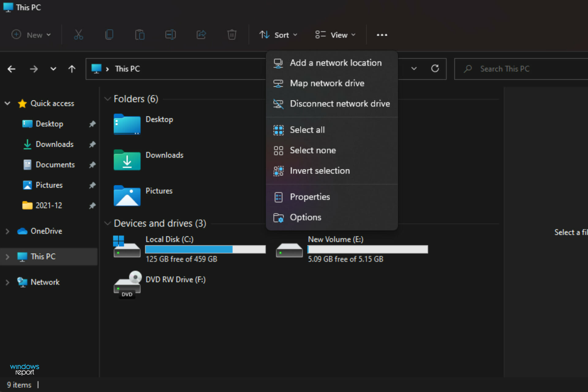Click the Invert selection icon
588x392 pixels.
[279, 171]
